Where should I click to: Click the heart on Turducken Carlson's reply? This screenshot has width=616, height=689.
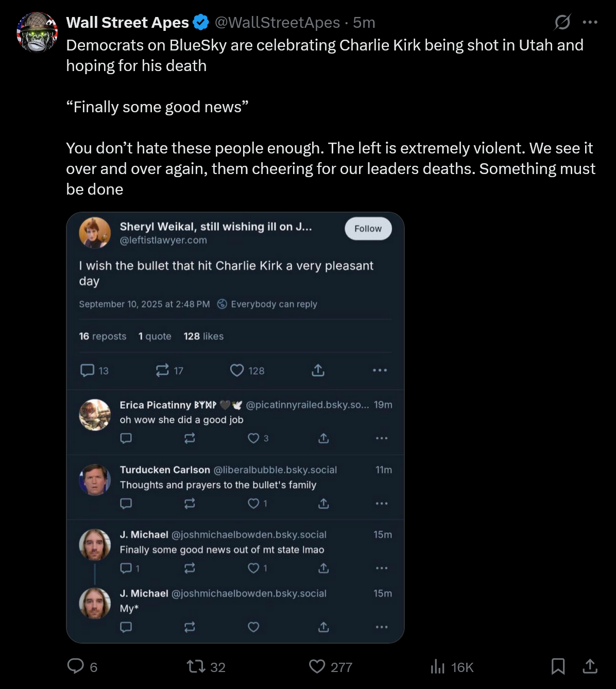click(x=253, y=503)
